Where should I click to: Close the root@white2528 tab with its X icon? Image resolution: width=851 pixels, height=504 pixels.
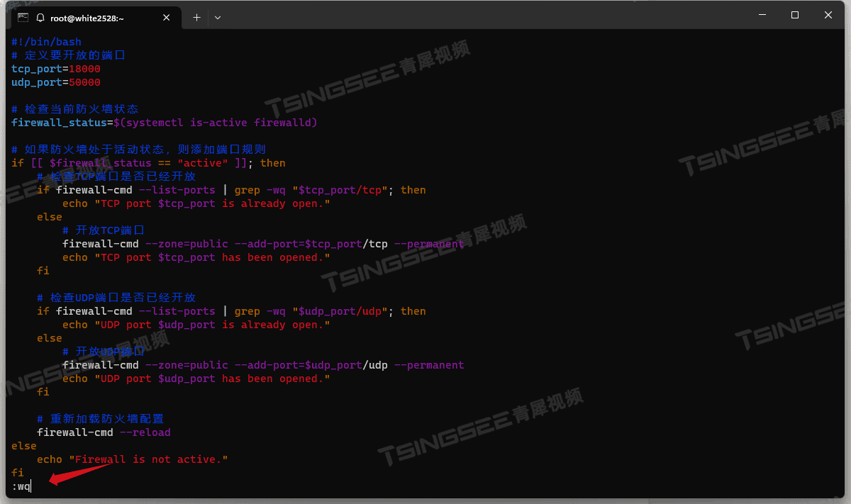(166, 17)
